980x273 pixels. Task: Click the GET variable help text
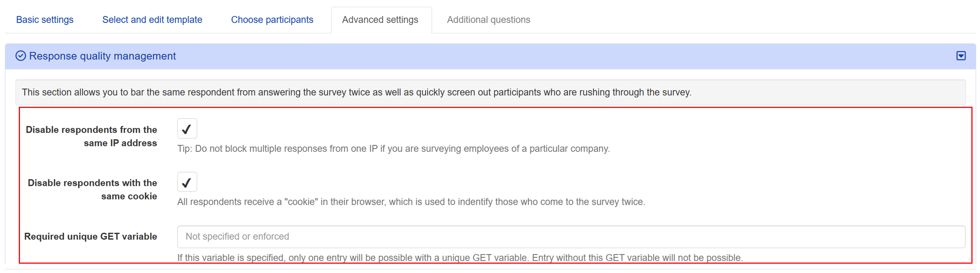pos(460,257)
